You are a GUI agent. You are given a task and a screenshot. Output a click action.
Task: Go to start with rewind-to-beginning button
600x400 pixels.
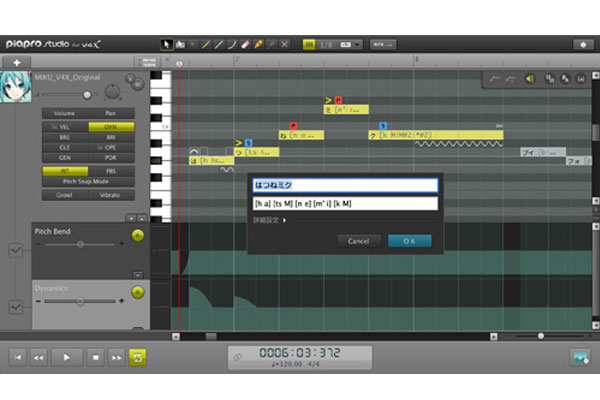pos(18,358)
